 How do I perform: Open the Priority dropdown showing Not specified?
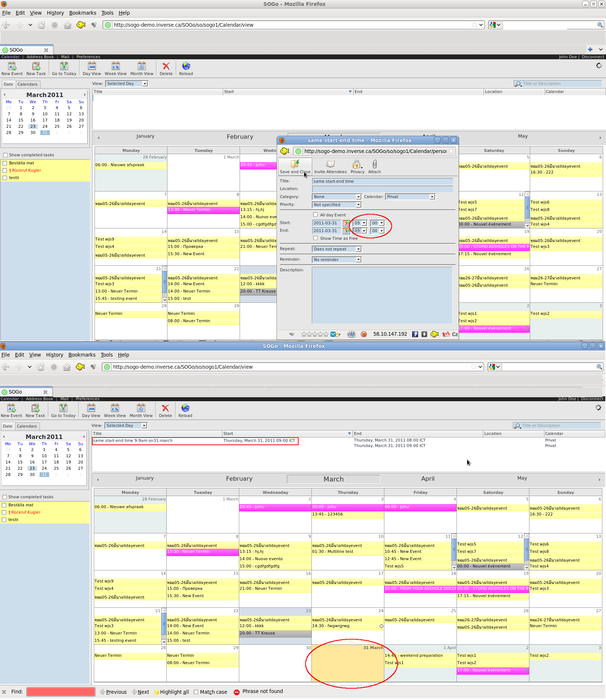coord(336,205)
